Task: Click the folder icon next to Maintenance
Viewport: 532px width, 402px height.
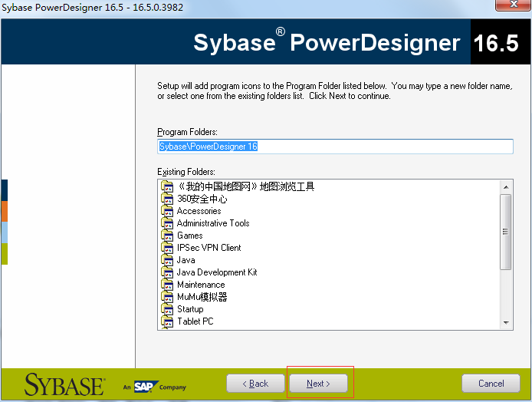Action: pyautogui.click(x=167, y=285)
